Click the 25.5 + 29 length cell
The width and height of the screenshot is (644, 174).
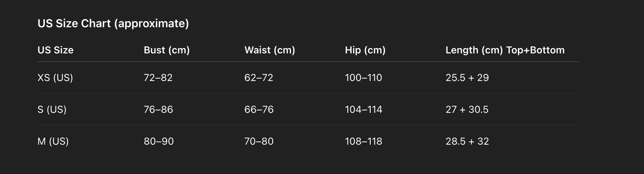coord(467,78)
